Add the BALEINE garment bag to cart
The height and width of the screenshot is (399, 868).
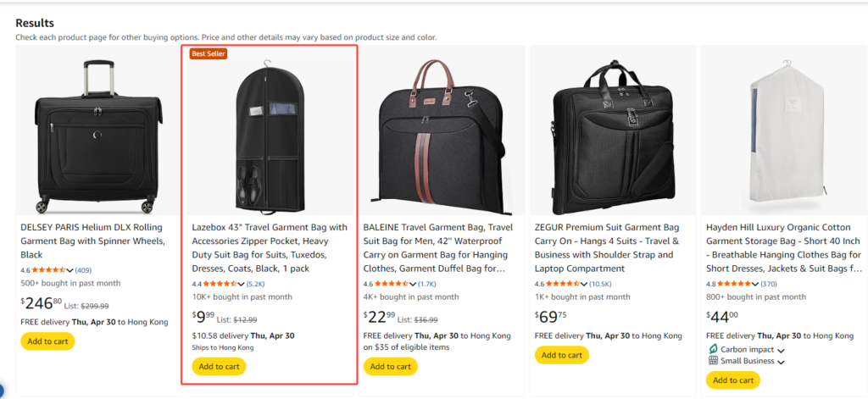[391, 367]
